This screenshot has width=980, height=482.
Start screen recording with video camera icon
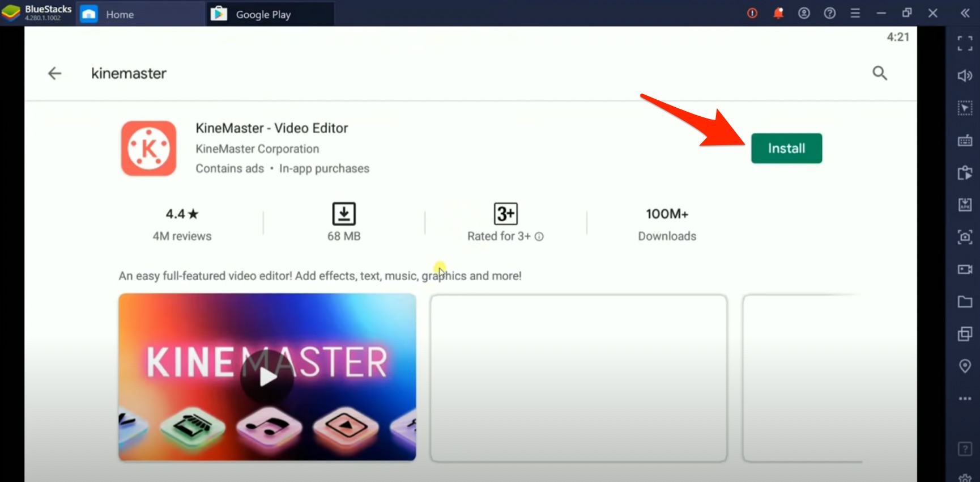click(965, 269)
